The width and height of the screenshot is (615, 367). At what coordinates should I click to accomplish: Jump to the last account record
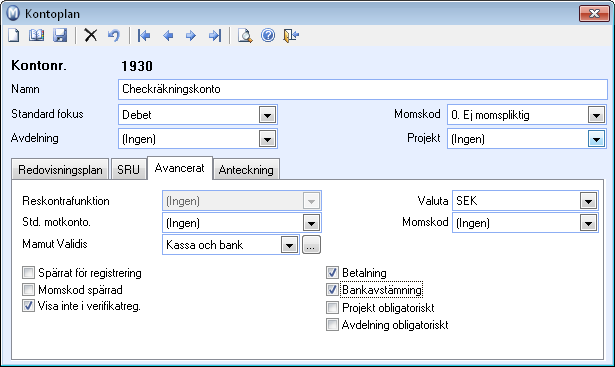(x=215, y=36)
